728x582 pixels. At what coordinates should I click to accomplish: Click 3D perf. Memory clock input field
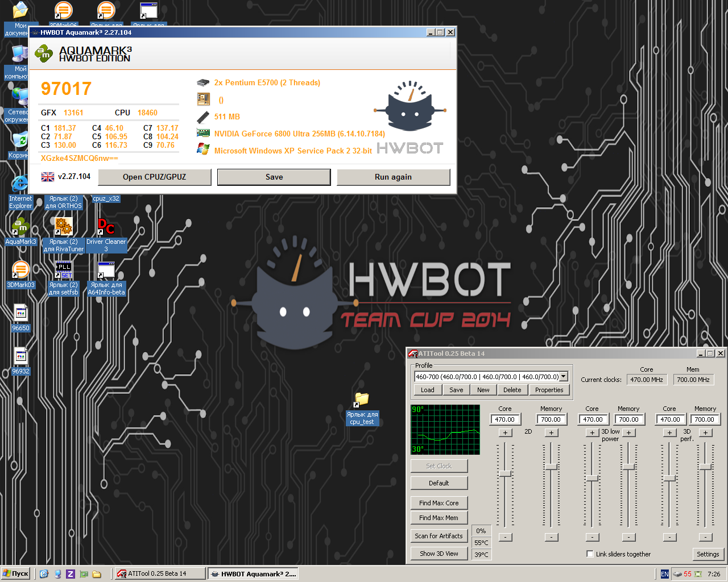(705, 419)
